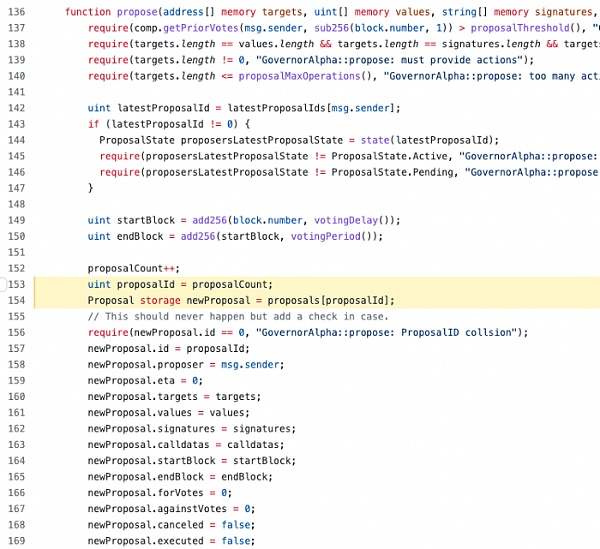Click line number 160

(x=16, y=397)
